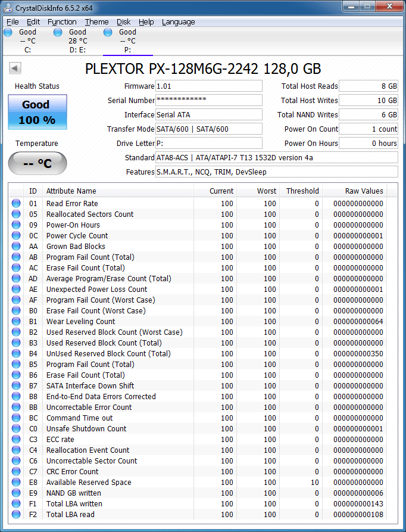Click status icon for Available Reserved Space
The image size is (406, 532).
coord(16,482)
